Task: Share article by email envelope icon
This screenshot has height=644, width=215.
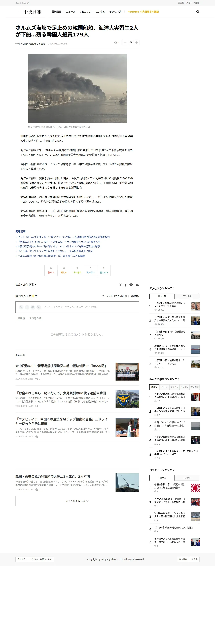Action: [138, 285]
